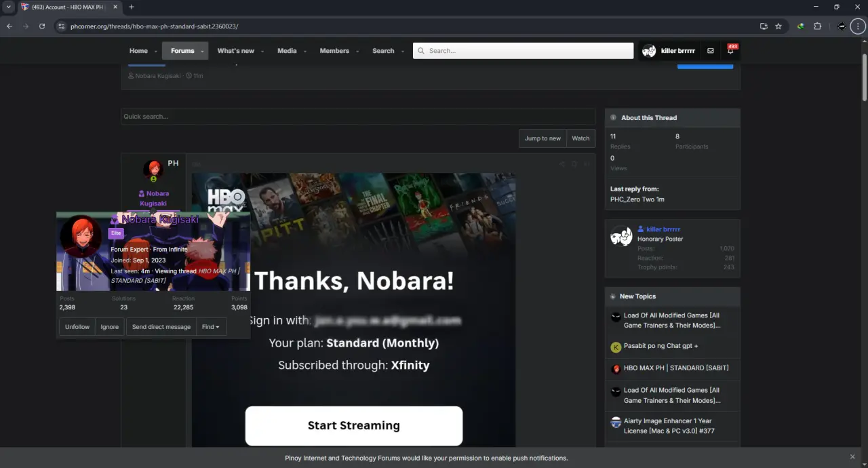Expand the Members dropdown arrow
This screenshot has width=868, height=468.
pos(357,52)
